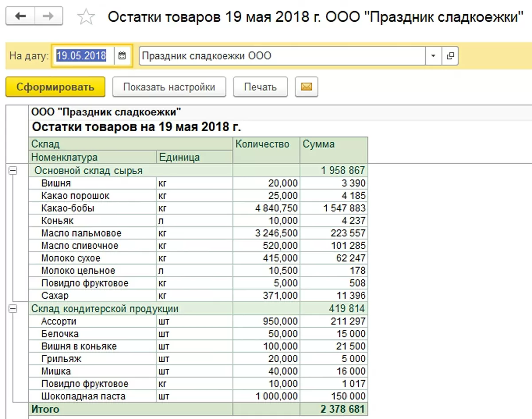Image resolution: width=532 pixels, height=419 pixels.
Task: Select the Масло пальмовое cell
Action: [x=93, y=233]
